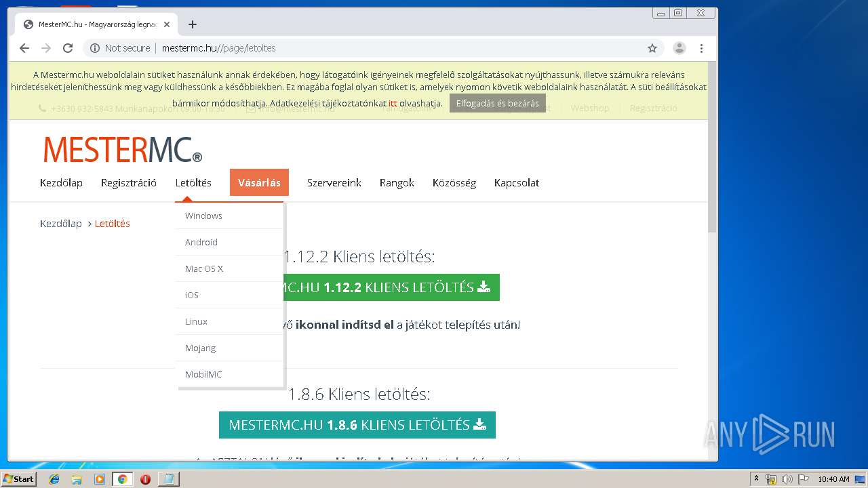Open a new tab with plus button
Screen dimensions: 868x488
pos(193,24)
